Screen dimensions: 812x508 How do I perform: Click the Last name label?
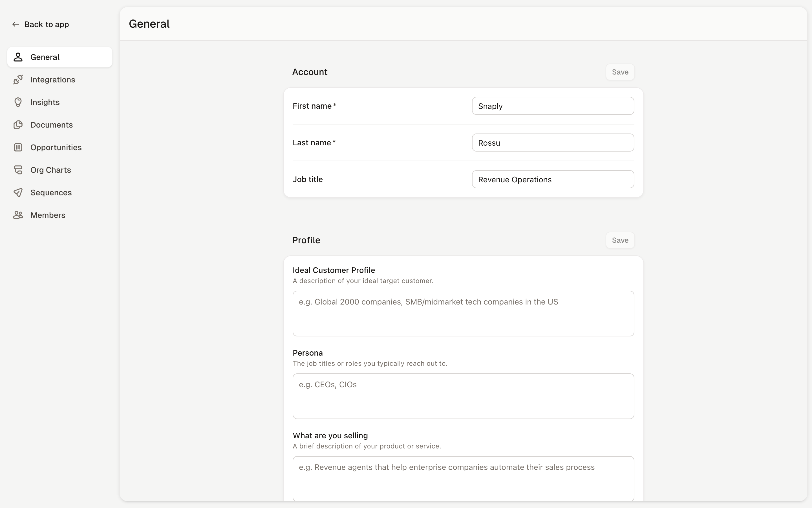314,143
